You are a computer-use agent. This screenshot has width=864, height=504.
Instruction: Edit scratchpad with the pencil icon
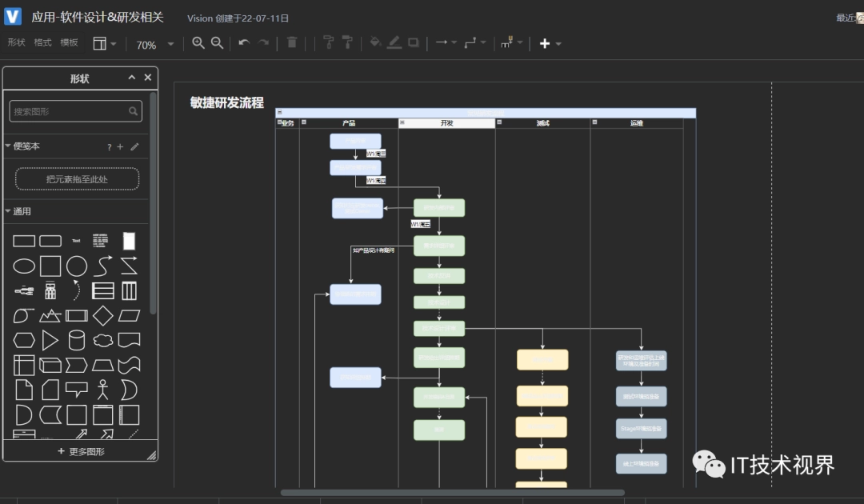coord(134,146)
